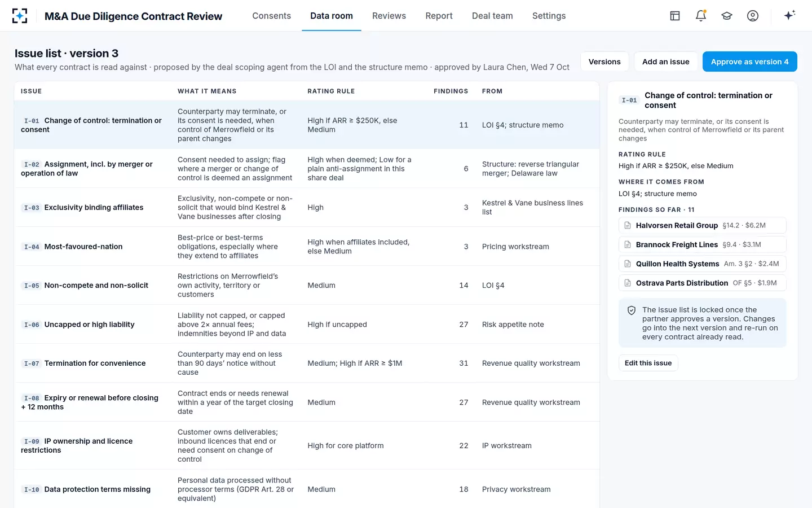Select the I-02 Assignment issue row
Viewport: 812px width, 508px height.
307,168
